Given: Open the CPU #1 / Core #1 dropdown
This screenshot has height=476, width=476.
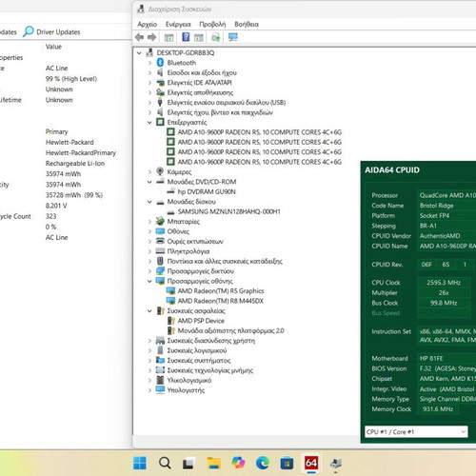Looking at the screenshot, I should pos(416,432).
